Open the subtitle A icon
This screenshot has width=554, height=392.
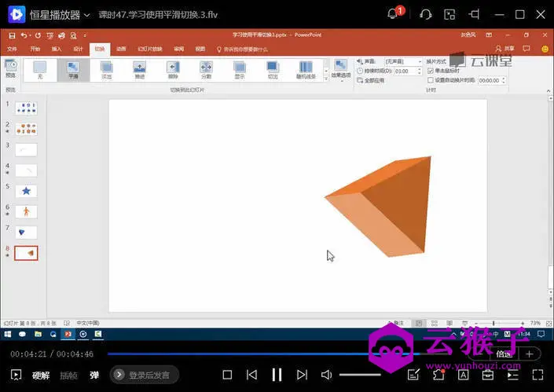point(463,375)
